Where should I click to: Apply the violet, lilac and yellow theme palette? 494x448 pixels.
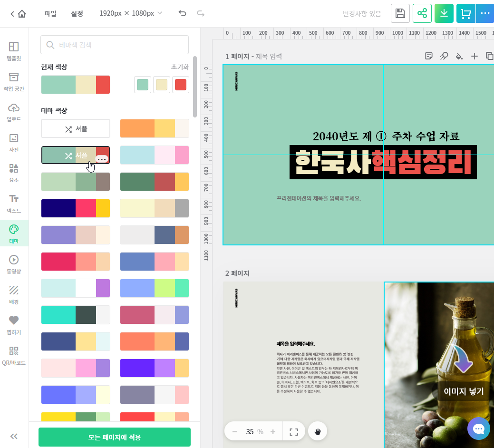point(155,368)
